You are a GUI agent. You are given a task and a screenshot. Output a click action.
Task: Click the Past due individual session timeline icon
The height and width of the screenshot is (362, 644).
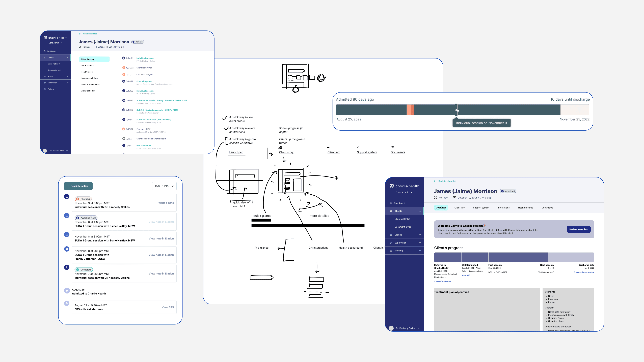tap(67, 197)
